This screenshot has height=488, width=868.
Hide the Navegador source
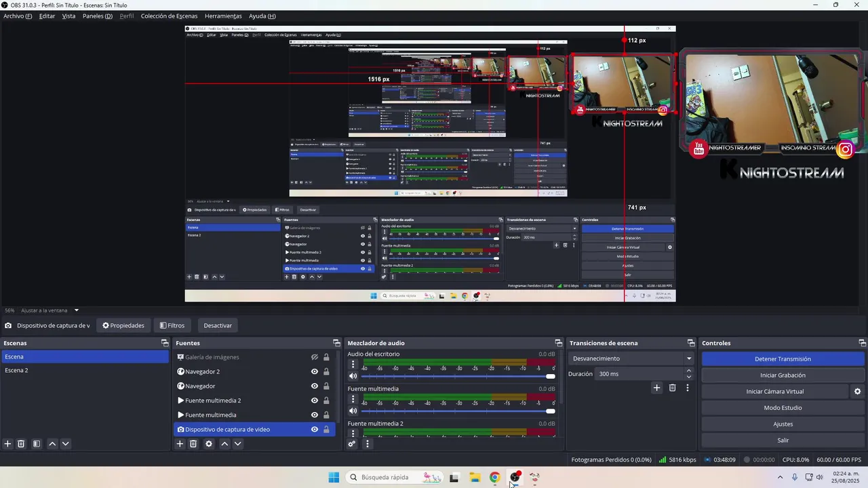(315, 386)
